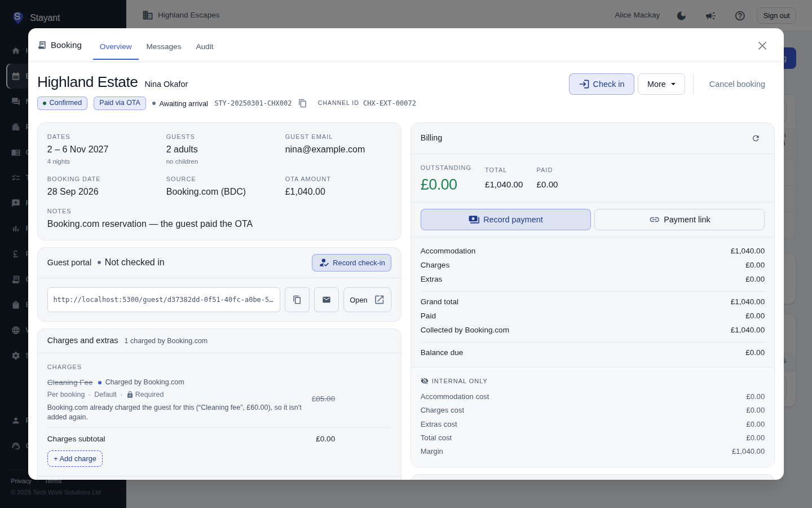Toggle dark mode moon icon

coord(681,16)
